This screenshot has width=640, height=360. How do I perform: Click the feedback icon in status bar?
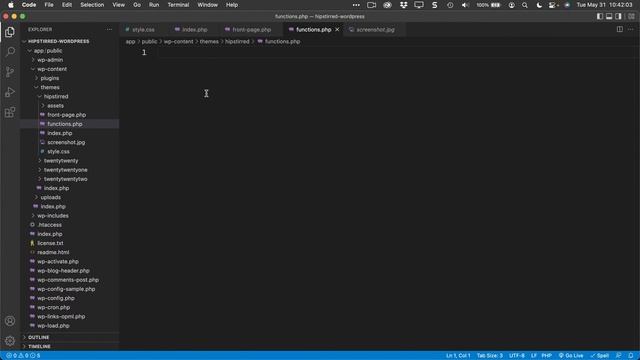pos(618,356)
